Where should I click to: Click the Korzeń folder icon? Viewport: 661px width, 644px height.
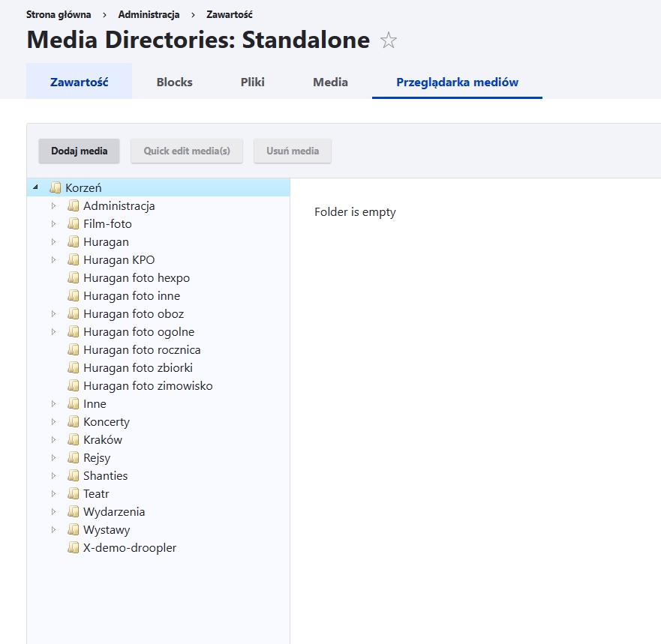pos(56,187)
